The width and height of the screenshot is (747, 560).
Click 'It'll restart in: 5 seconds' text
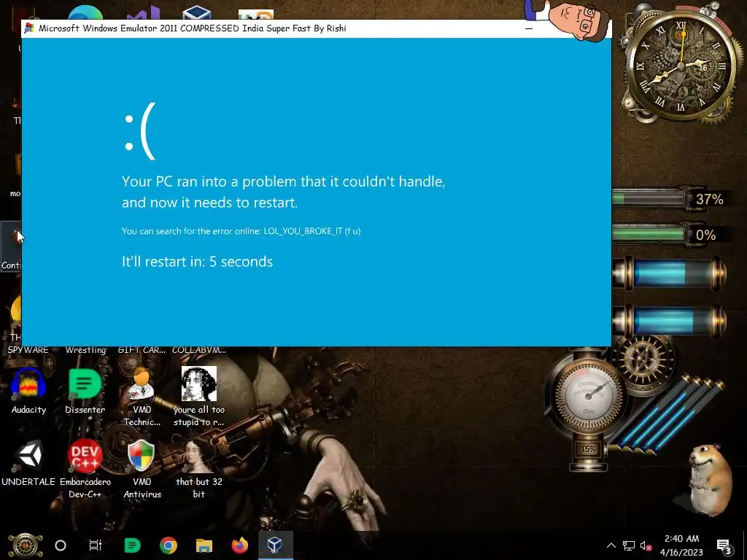[x=197, y=262]
